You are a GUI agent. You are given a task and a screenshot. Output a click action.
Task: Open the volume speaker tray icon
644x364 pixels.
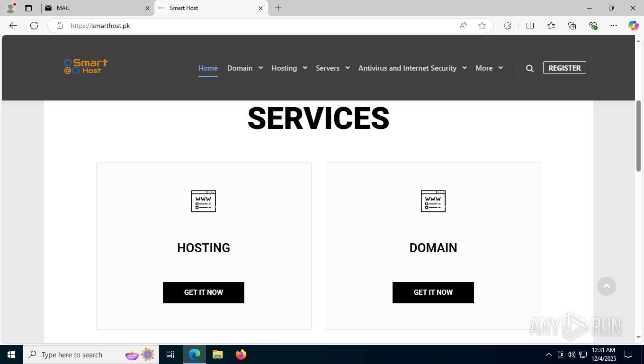coord(572,355)
